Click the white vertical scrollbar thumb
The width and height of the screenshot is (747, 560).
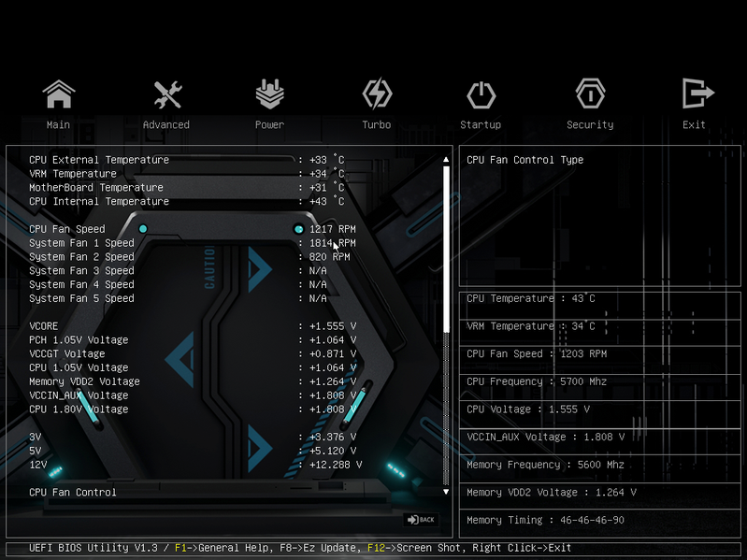pos(446,250)
